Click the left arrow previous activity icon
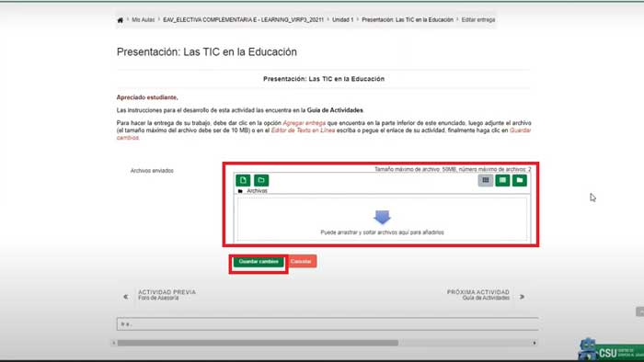644x362 pixels. point(126,297)
